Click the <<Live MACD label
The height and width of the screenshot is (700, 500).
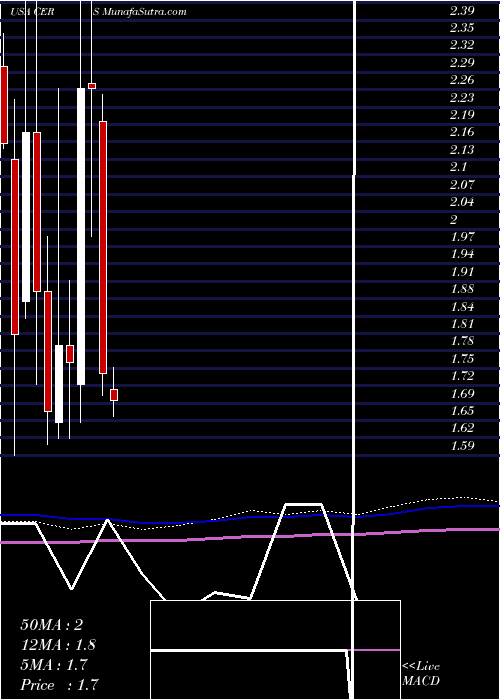(x=421, y=674)
